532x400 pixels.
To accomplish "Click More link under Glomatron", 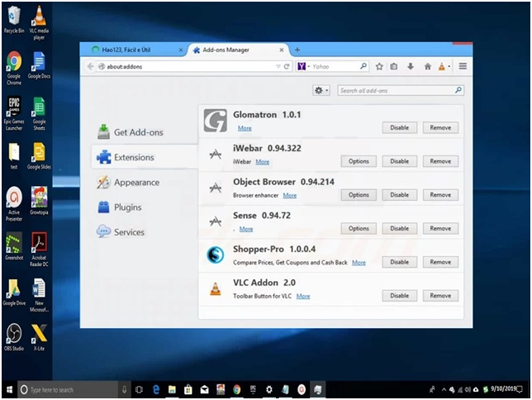I will point(245,128).
